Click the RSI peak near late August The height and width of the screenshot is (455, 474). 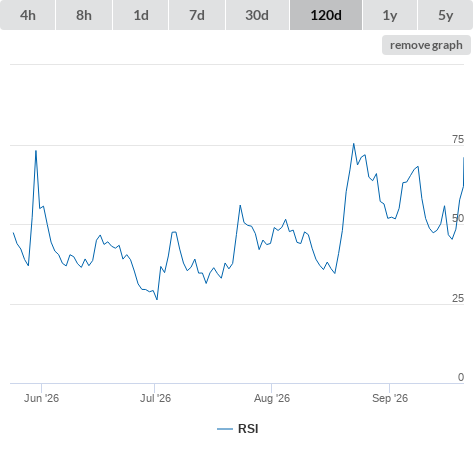tap(354, 144)
